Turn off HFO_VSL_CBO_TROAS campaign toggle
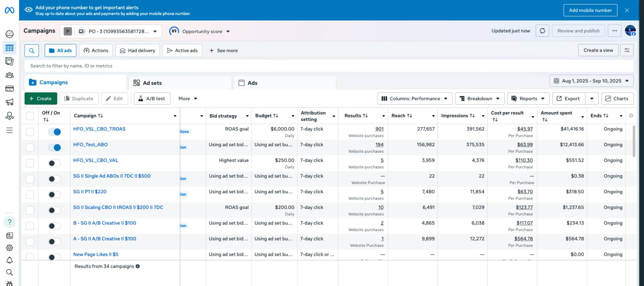Image resolution: width=644 pixels, height=286 pixels. tap(55, 132)
